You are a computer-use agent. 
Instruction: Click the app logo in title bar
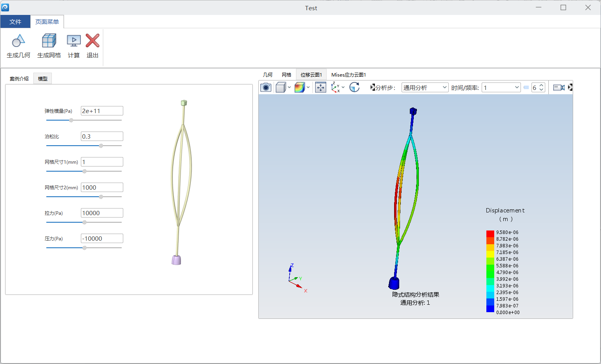(5, 7)
